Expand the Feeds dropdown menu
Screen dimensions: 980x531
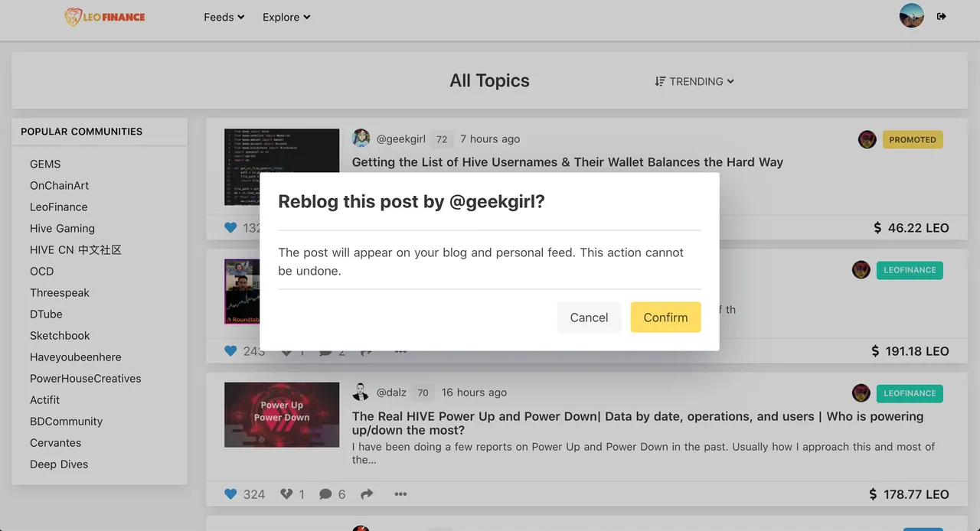coord(224,17)
